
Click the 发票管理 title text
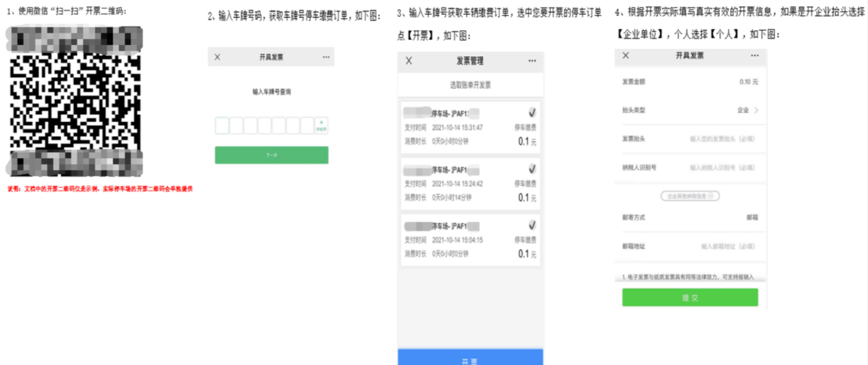(470, 61)
